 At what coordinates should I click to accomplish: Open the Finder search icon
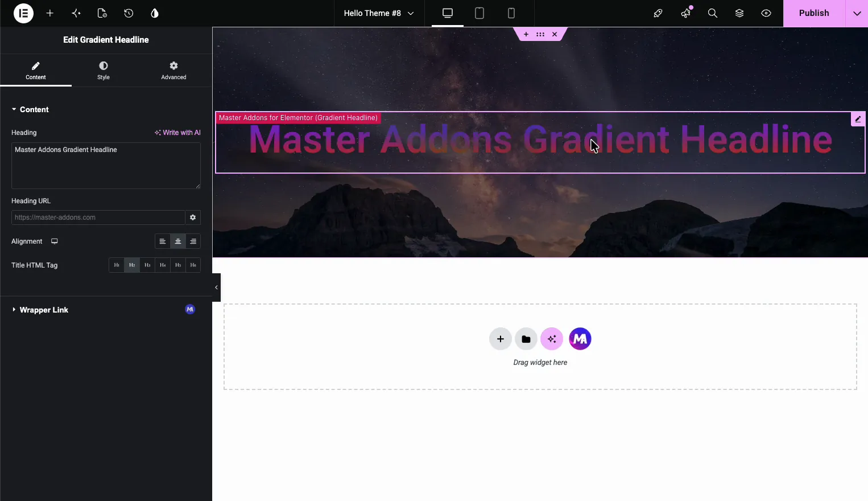pyautogui.click(x=713, y=13)
